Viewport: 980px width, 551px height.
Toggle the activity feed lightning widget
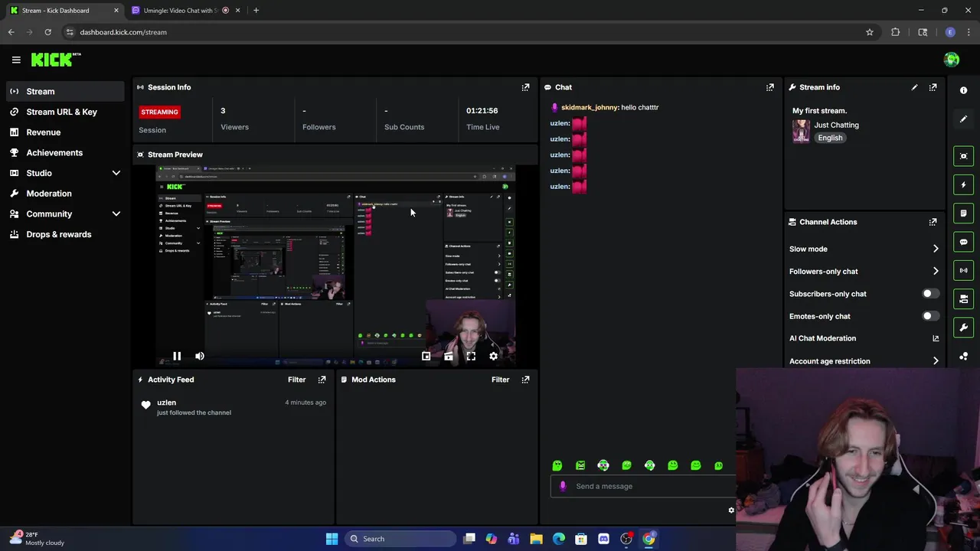pyautogui.click(x=964, y=184)
